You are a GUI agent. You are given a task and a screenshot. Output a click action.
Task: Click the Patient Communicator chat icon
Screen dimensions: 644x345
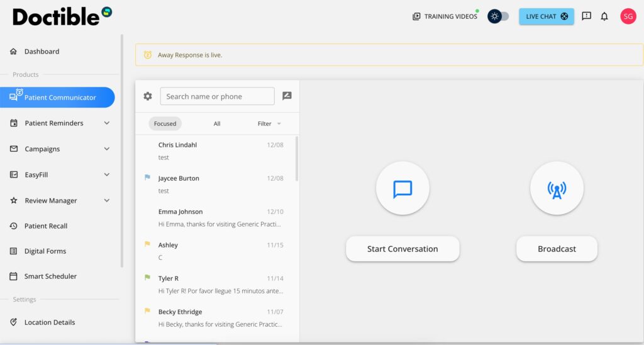click(13, 98)
